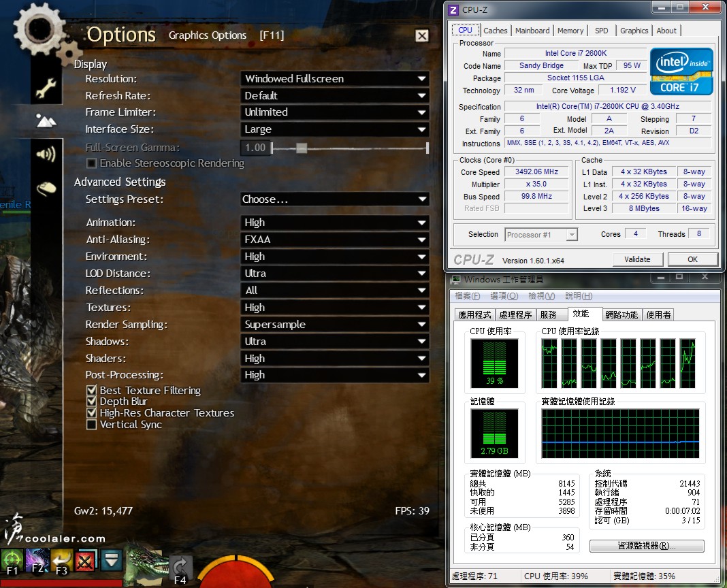Switch to CPU-Z Caches tab
The width and height of the screenshot is (727, 588).
[495, 31]
